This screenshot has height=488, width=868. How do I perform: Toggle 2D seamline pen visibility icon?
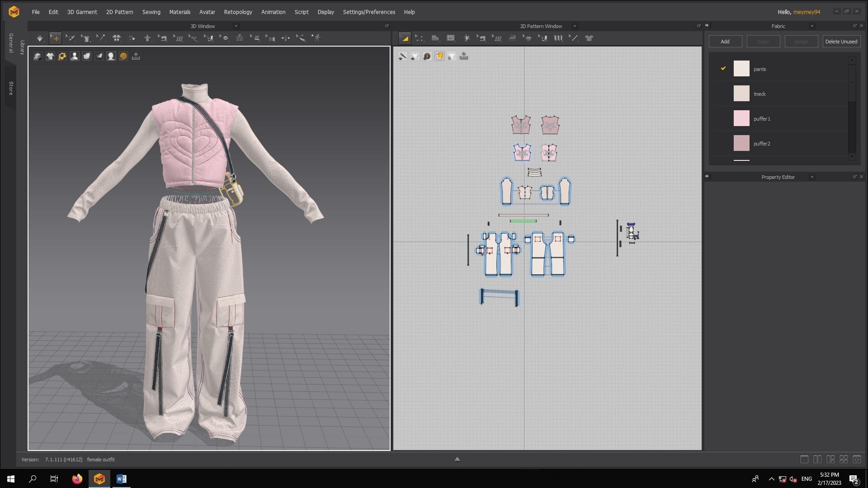click(x=402, y=56)
